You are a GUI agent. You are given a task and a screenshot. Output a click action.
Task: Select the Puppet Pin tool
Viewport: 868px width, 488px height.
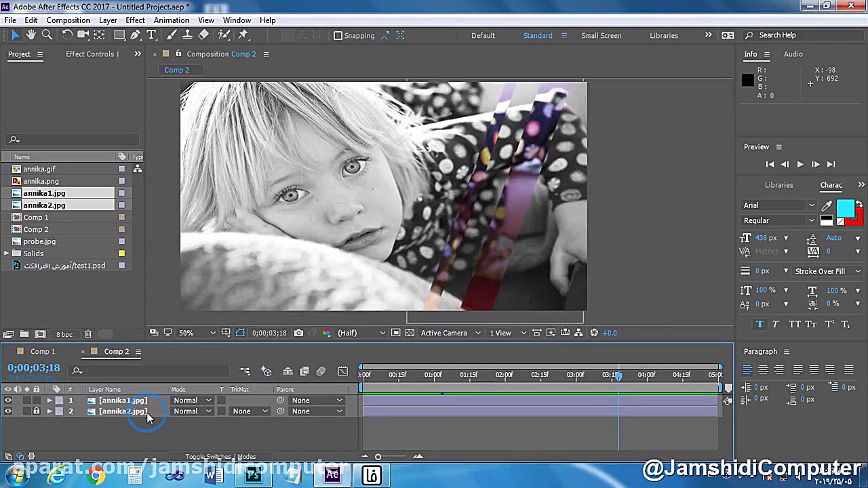pos(243,35)
